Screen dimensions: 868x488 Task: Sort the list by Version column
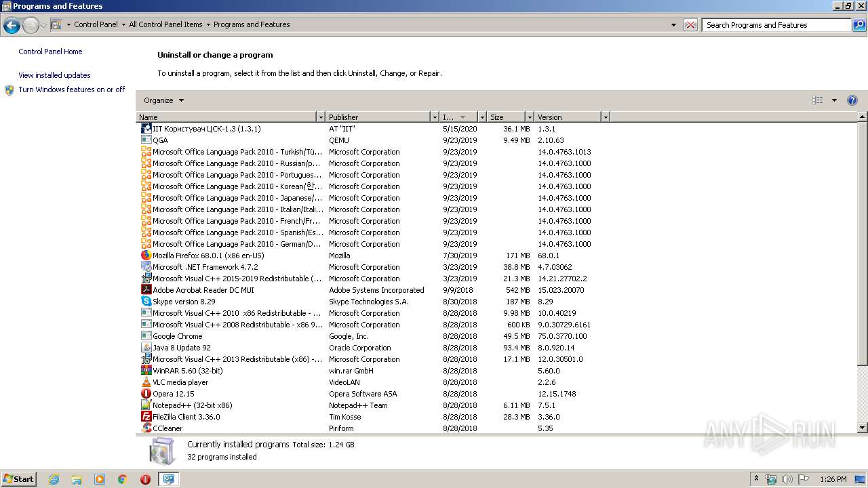pos(568,117)
